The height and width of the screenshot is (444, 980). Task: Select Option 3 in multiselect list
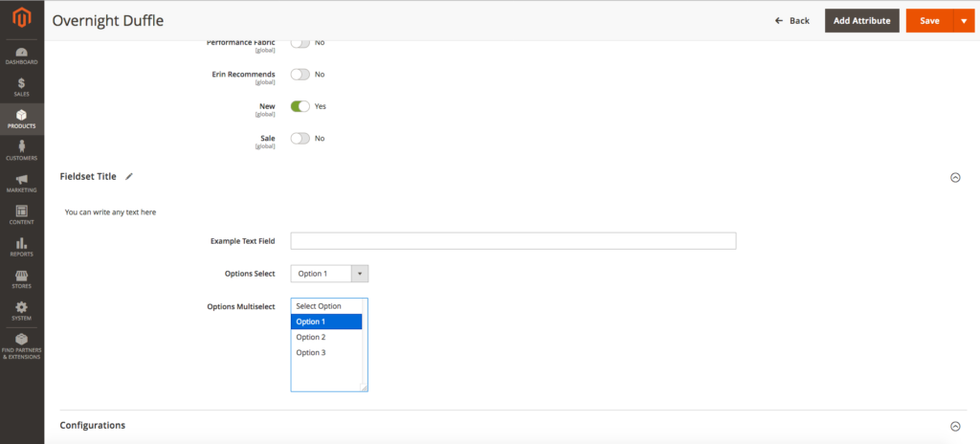pos(326,353)
